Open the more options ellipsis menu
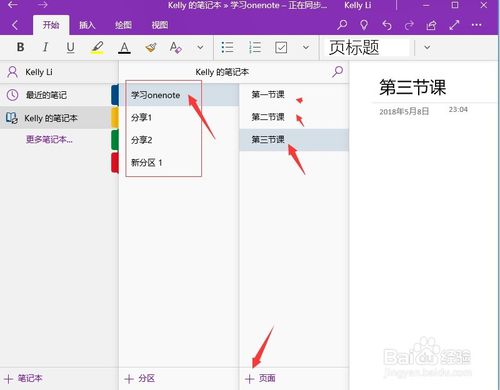500x390 pixels. [x=477, y=25]
